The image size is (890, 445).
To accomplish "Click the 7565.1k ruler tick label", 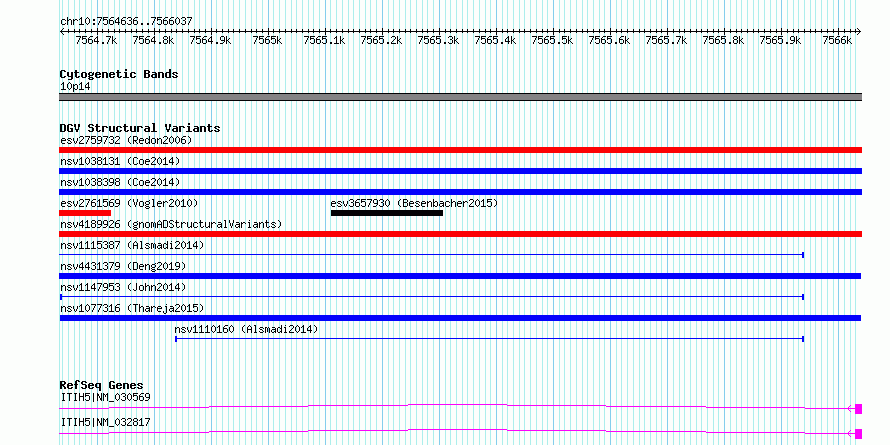I will pos(325,40).
